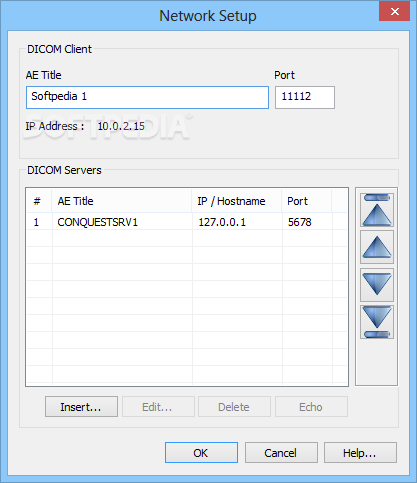The width and height of the screenshot is (417, 483).
Task: Click the 127.0.0.1 hostname cell
Action: pos(237,222)
